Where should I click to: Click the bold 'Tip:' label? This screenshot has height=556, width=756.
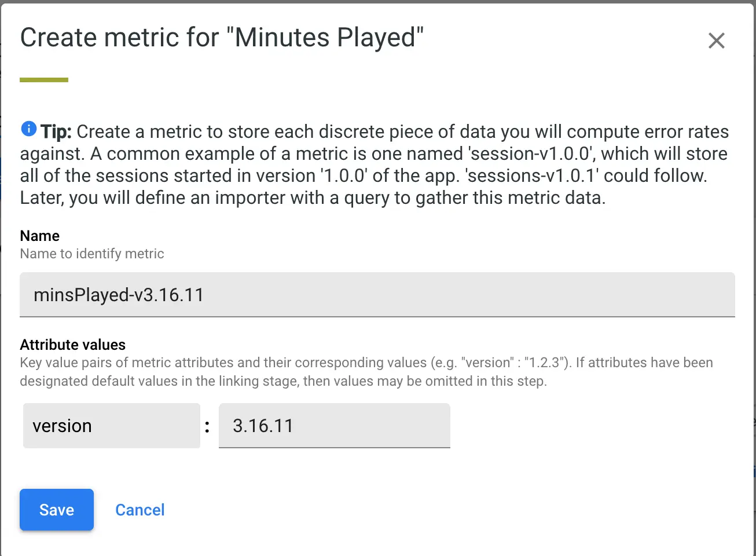(x=56, y=131)
